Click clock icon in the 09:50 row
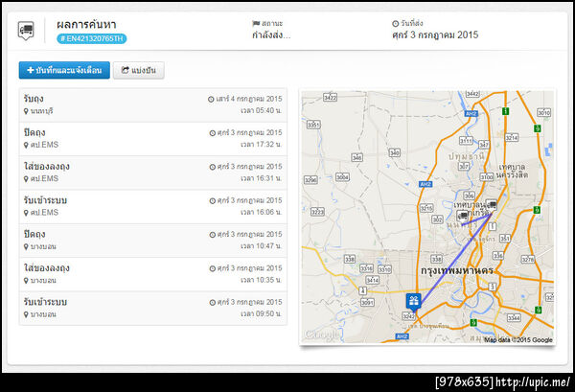Screen dimensions: 575x392 pos(213,303)
